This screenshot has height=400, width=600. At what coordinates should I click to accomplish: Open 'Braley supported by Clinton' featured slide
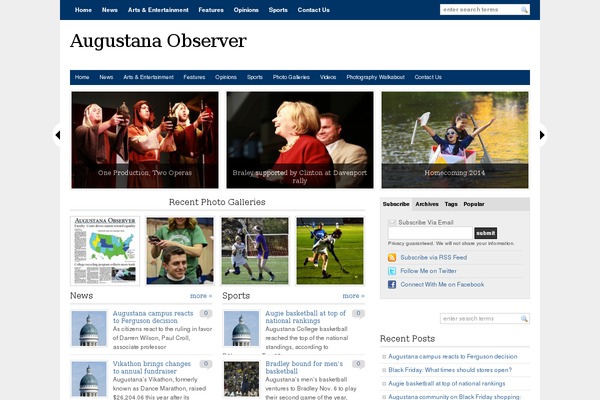tap(300, 140)
